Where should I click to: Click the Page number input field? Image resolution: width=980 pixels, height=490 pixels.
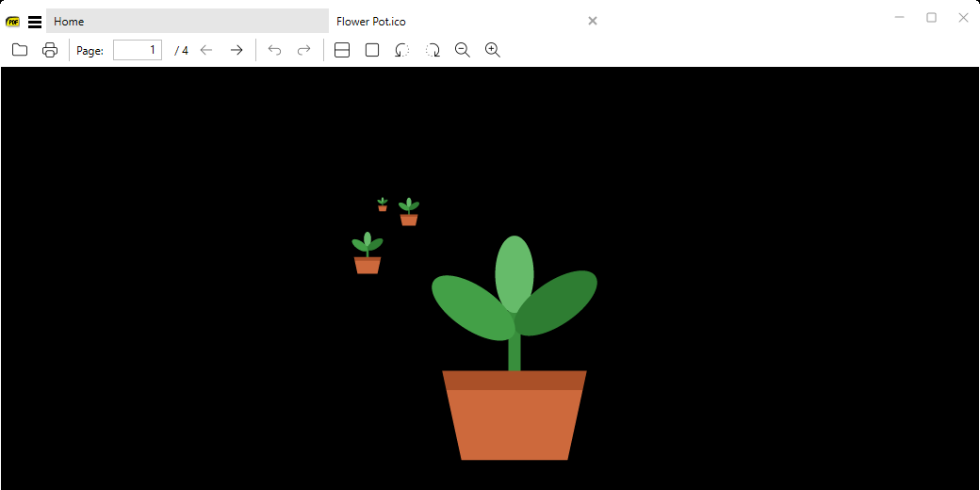point(138,50)
